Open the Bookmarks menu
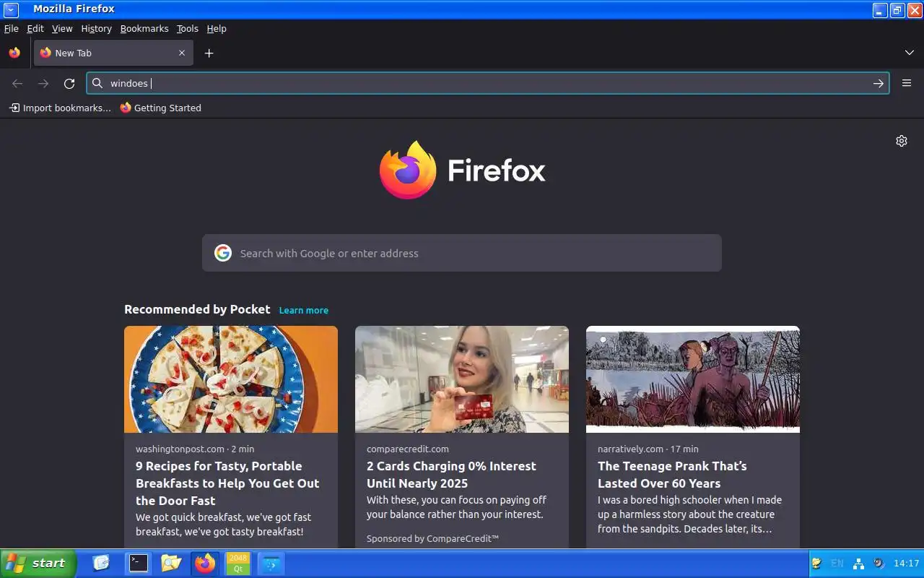 click(144, 28)
